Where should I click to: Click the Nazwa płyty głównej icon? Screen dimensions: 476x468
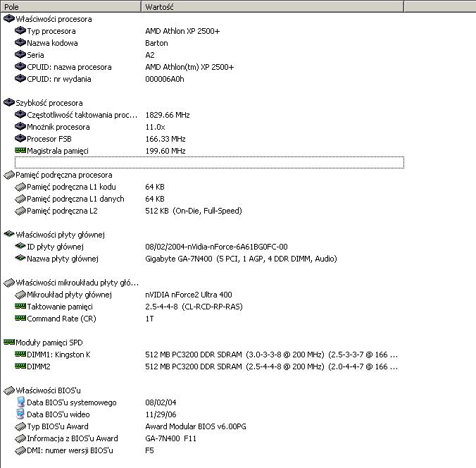pos(20,258)
